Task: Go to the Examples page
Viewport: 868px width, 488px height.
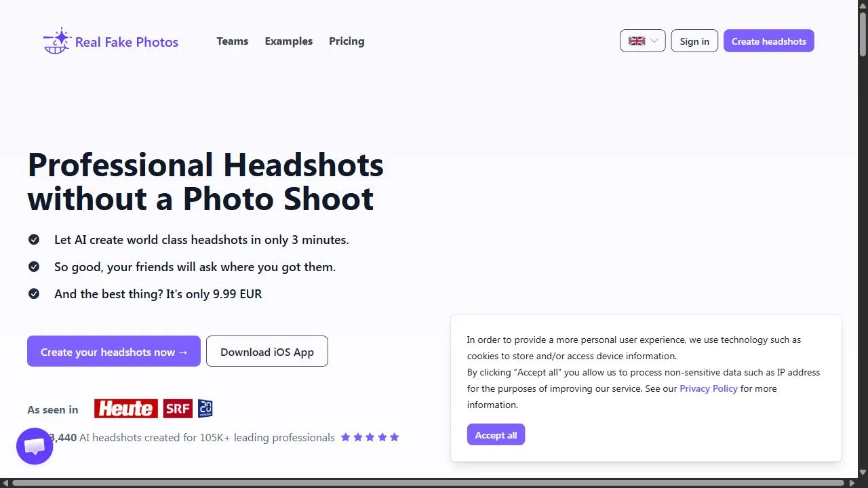Action: 289,41
